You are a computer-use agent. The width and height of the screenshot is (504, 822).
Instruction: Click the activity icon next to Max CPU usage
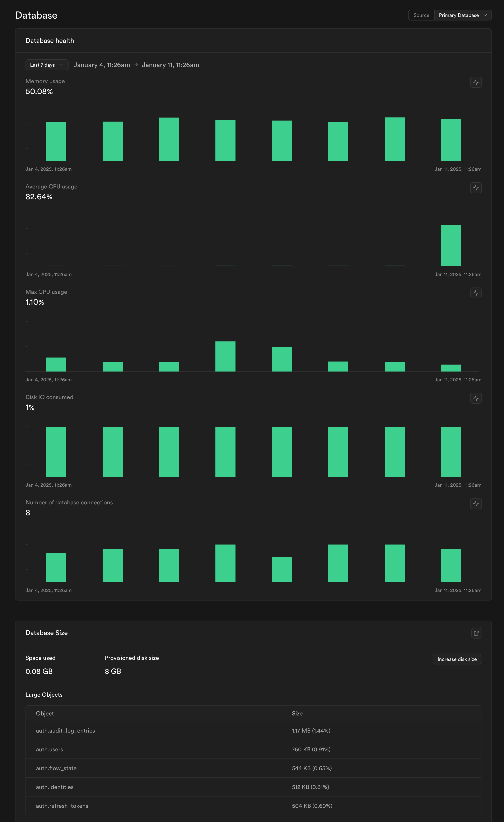(x=476, y=293)
